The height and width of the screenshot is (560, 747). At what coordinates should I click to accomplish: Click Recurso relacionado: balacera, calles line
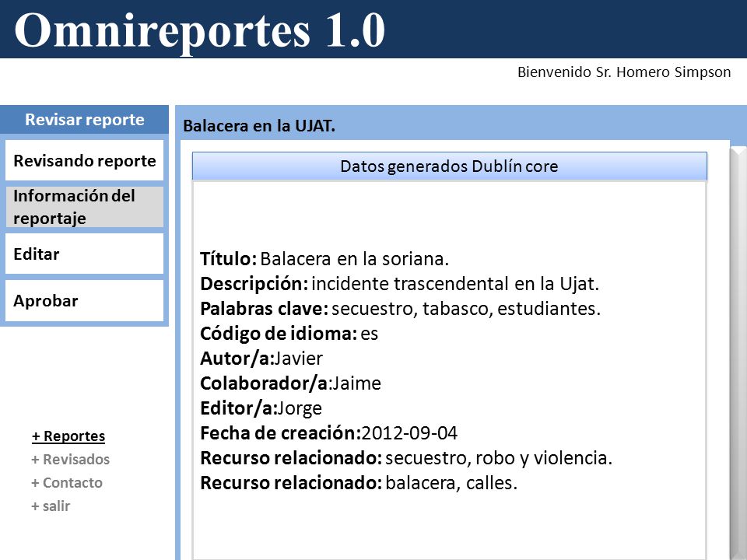359,483
